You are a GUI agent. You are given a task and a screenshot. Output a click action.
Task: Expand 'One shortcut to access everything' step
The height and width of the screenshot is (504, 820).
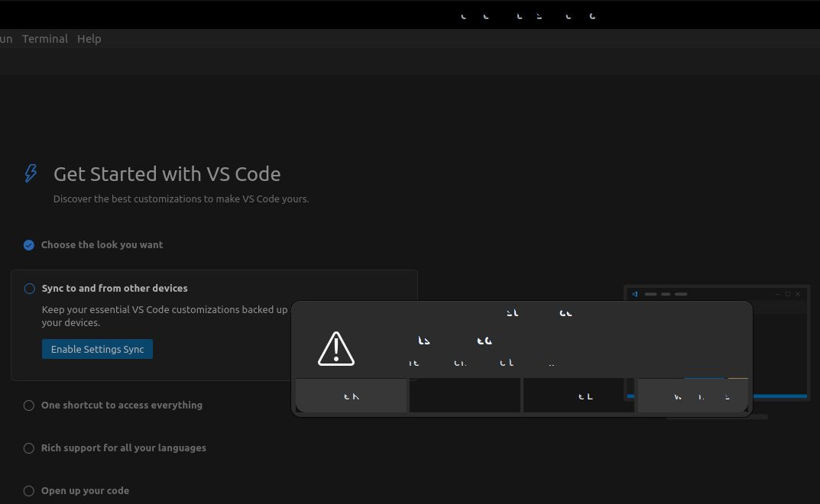pyautogui.click(x=122, y=405)
